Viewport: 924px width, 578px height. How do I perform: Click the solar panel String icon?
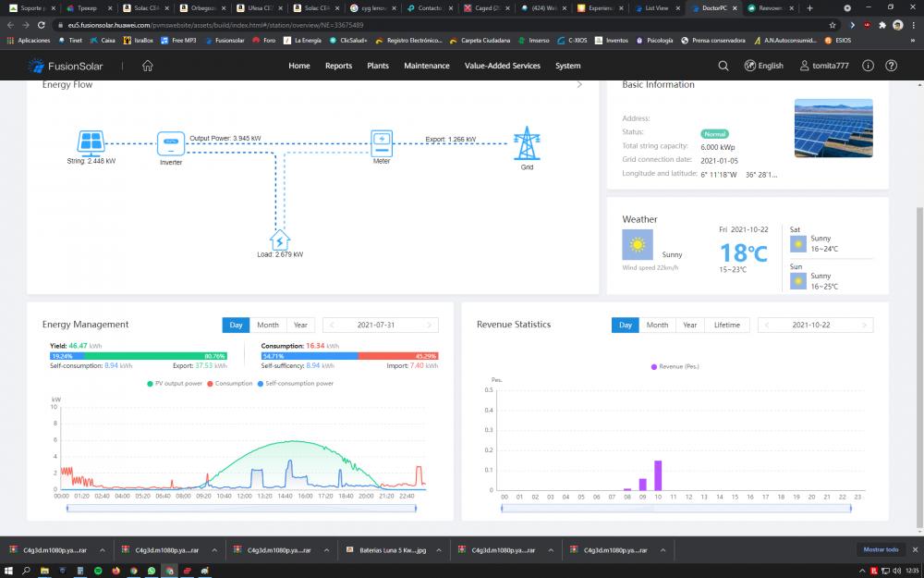pyautogui.click(x=91, y=142)
